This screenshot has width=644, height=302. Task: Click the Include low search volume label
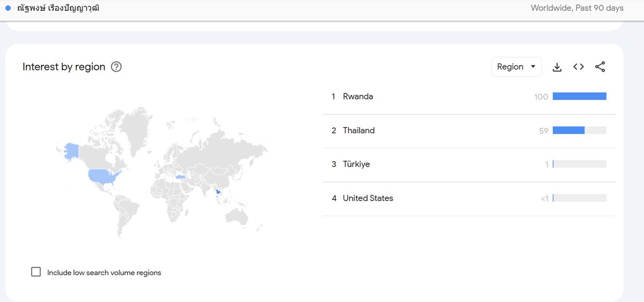click(104, 272)
